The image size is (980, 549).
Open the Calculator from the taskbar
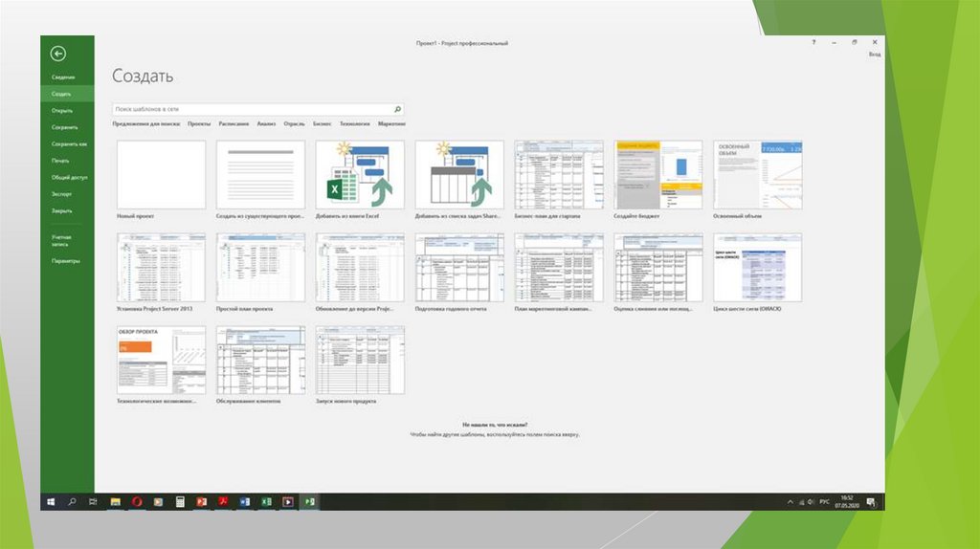tap(180, 501)
